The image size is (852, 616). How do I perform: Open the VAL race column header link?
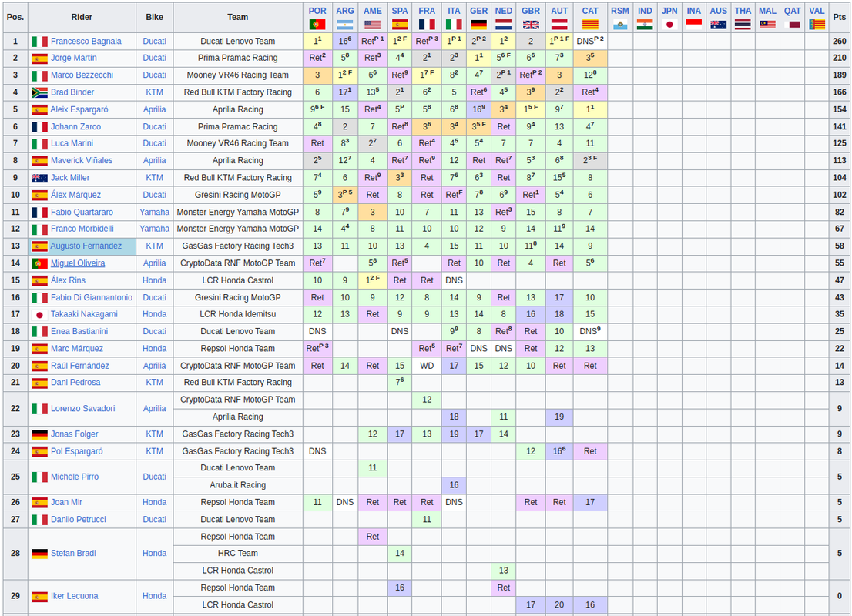pyautogui.click(x=817, y=11)
